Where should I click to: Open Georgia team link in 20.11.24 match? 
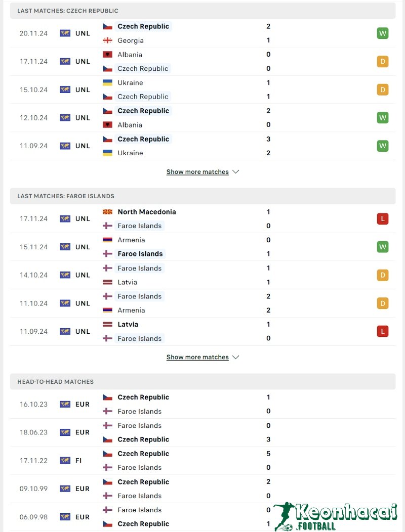[x=131, y=40]
